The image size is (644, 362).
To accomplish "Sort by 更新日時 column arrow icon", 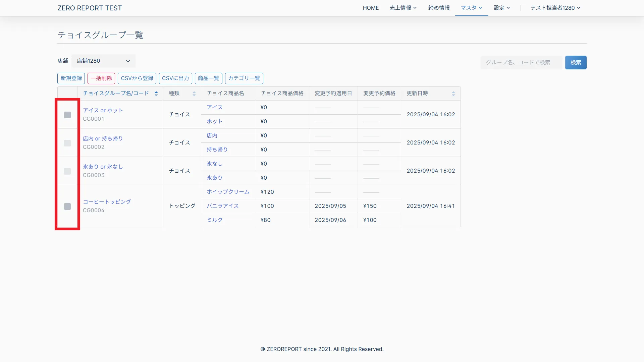I will click(x=453, y=94).
